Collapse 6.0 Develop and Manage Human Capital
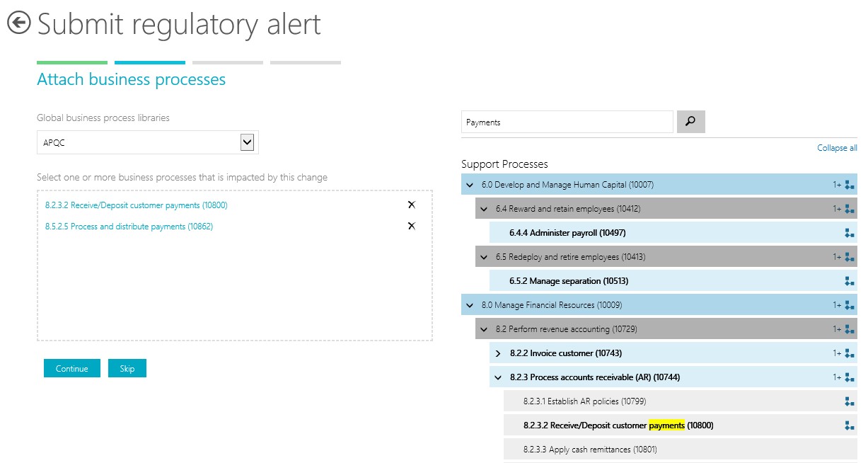 (x=470, y=185)
